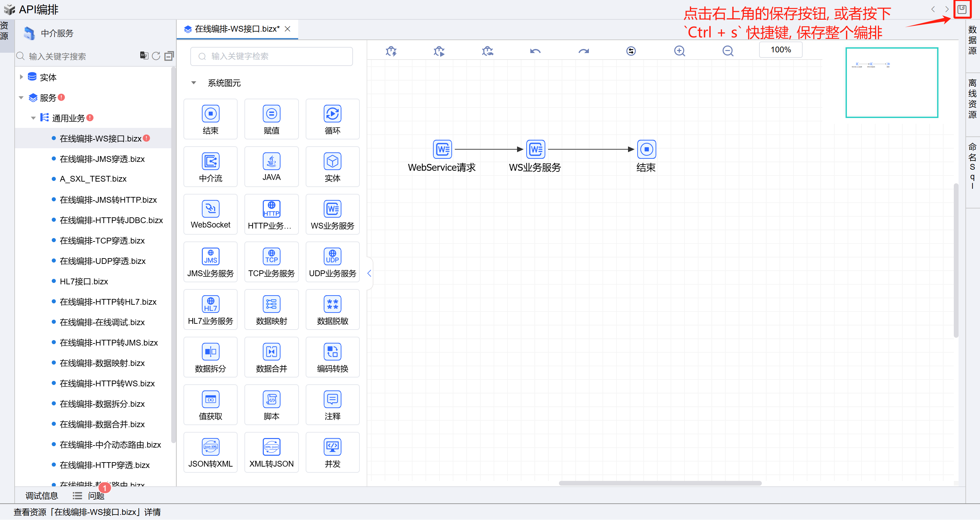Click the redo arrow in canvas toolbar

[583, 51]
